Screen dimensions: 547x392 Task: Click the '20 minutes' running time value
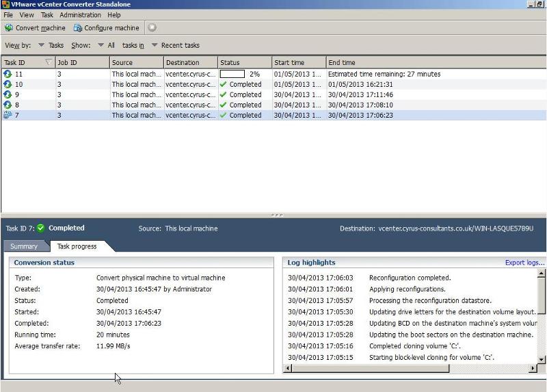(113, 335)
